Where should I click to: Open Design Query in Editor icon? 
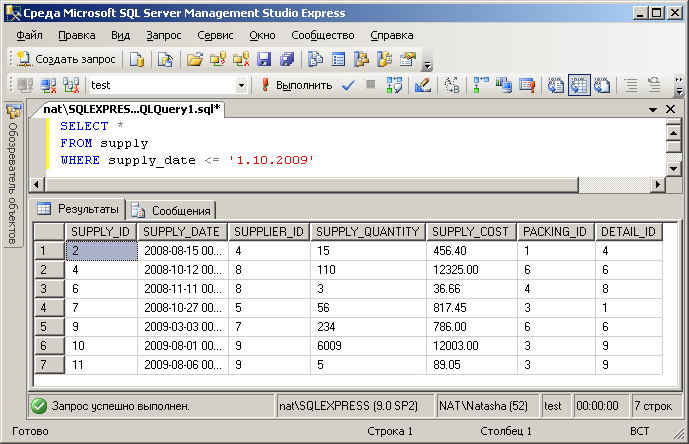(422, 85)
